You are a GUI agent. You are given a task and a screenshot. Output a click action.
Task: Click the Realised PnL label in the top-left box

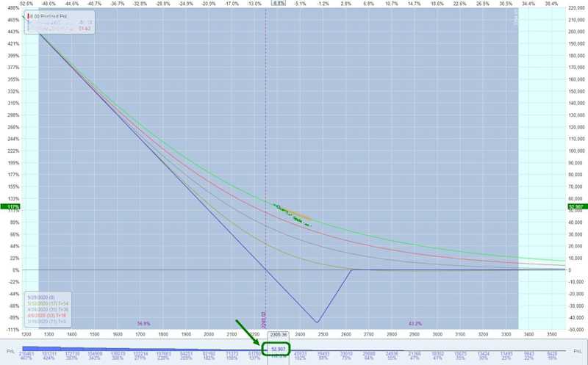click(x=49, y=16)
